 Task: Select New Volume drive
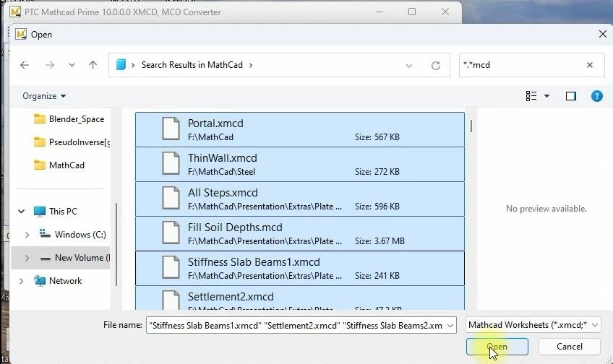pyautogui.click(x=74, y=258)
